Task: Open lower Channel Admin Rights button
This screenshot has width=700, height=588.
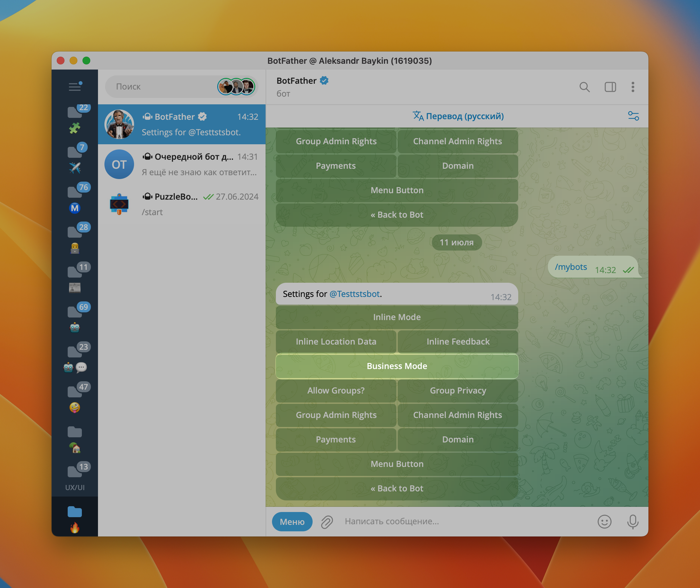Action: coord(458,415)
